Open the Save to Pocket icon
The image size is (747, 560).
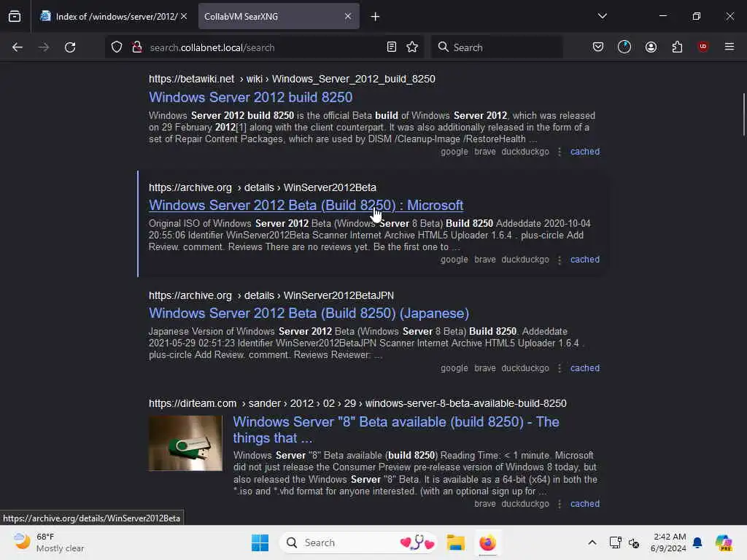598,47
